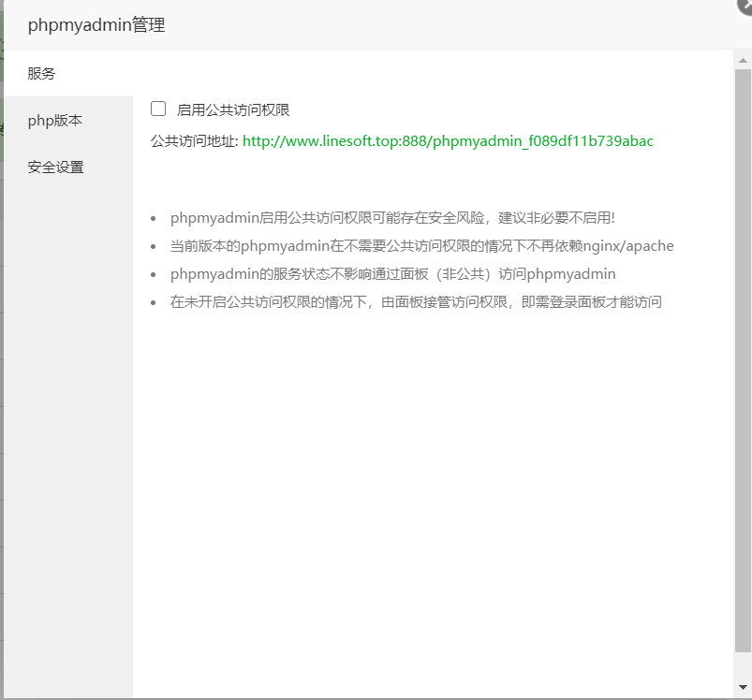The height and width of the screenshot is (700, 752).
Task: Click the phpmyadmin管理 title text
Action: (96, 25)
